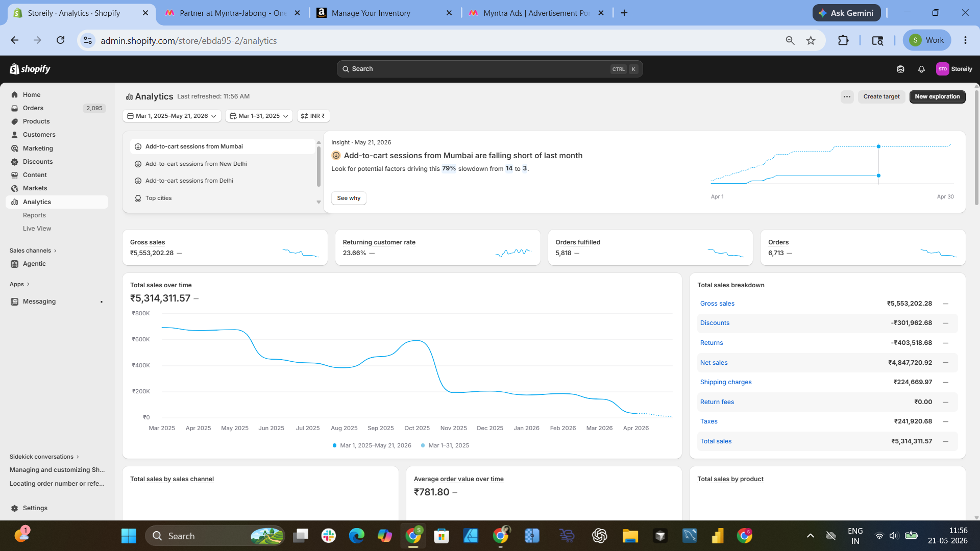Switch to the Partner at Myntra-Jabong tab
Image resolution: width=980 pixels, height=551 pixels.
[233, 13]
